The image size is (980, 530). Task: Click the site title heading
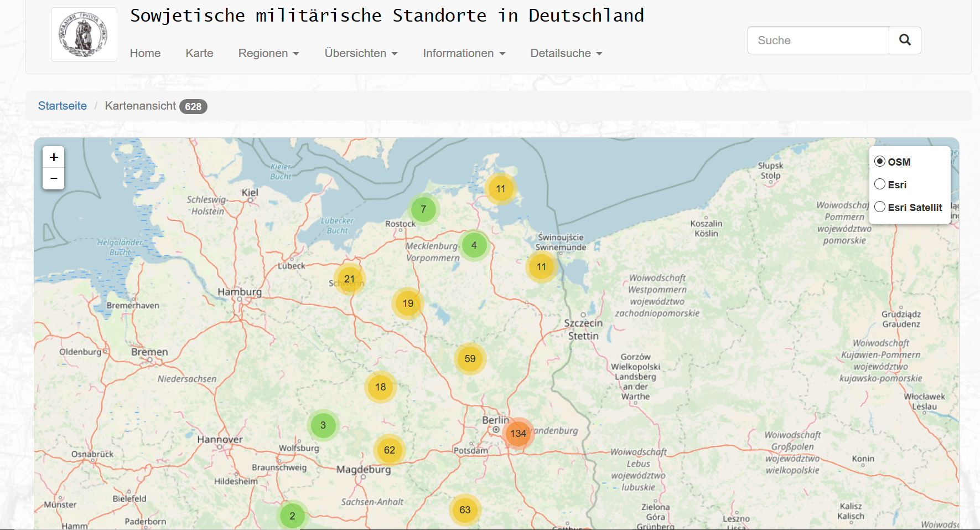(387, 16)
